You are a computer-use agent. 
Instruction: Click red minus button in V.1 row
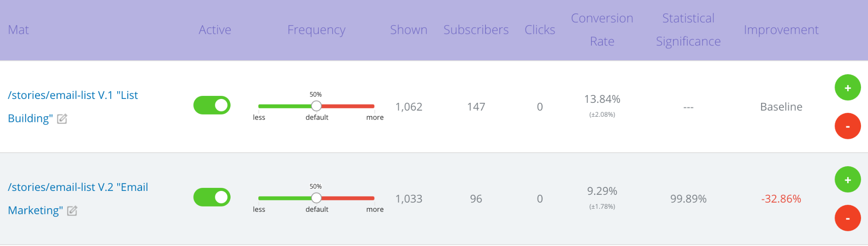(848, 126)
